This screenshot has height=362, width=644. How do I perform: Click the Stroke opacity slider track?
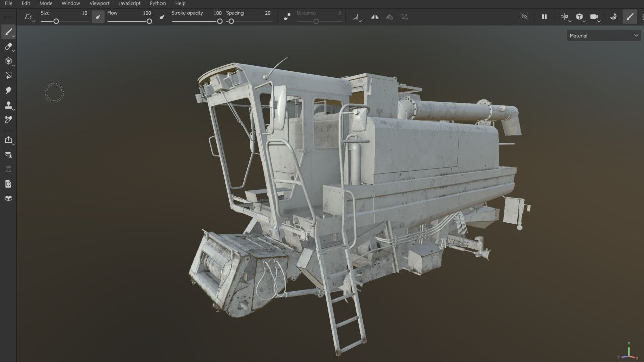(197, 21)
